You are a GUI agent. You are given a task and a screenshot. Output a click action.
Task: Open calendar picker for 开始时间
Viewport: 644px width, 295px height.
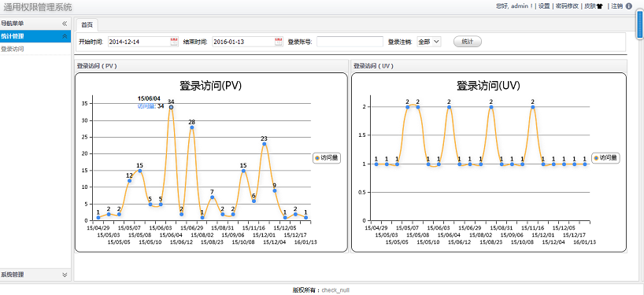click(174, 42)
